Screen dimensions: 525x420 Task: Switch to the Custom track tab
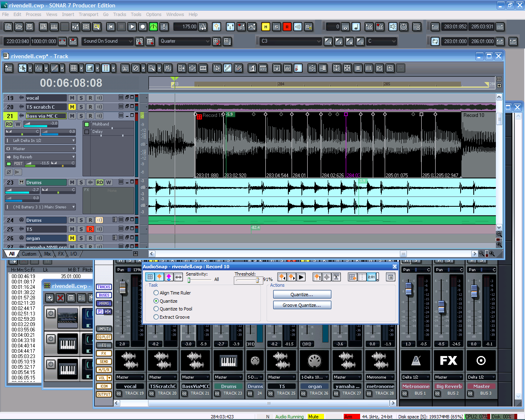tap(29, 254)
